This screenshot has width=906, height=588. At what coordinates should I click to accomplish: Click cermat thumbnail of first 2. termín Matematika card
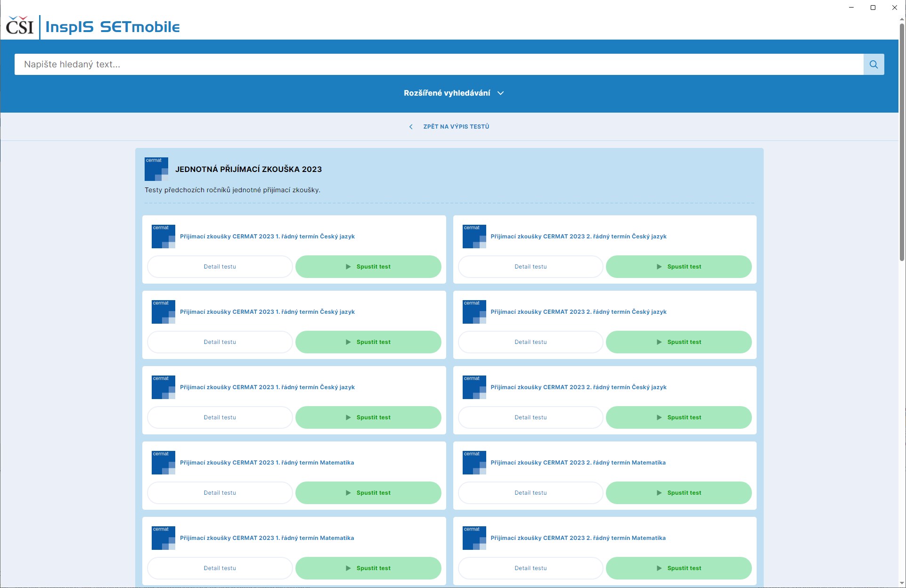point(474,463)
